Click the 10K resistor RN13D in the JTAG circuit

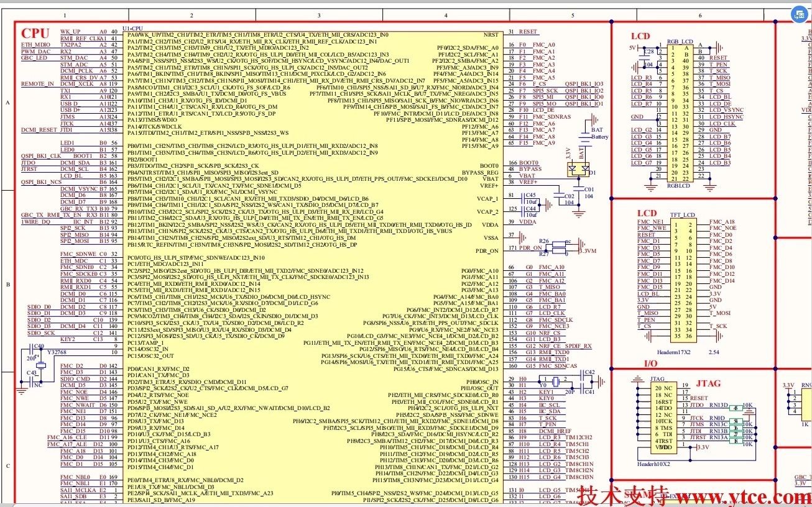pyautogui.click(x=736, y=408)
